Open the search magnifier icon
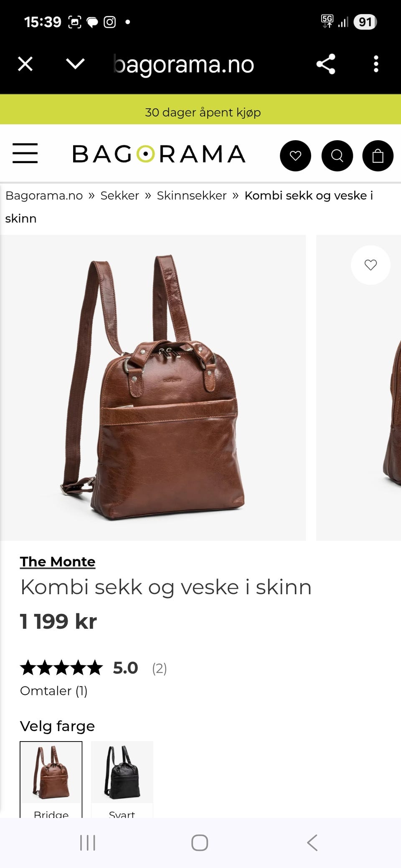 [x=337, y=156]
